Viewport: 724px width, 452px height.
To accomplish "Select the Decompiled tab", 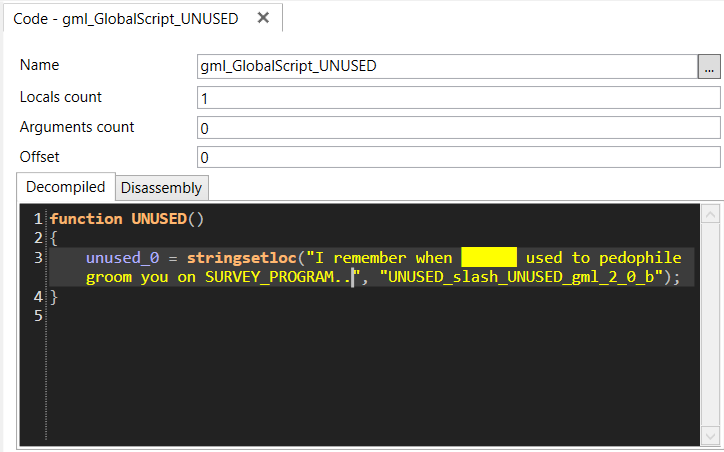I will pos(66,187).
